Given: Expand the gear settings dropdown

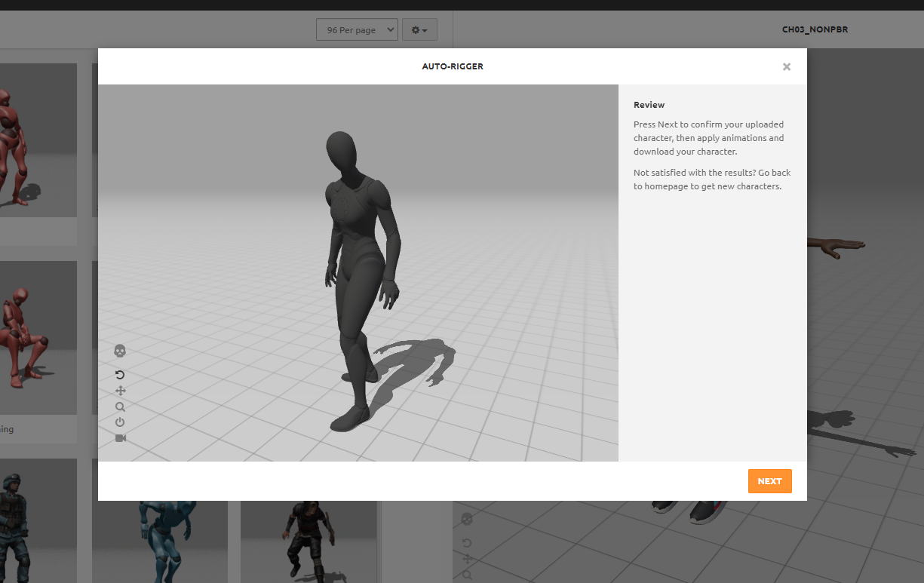Looking at the screenshot, I should tap(419, 30).
